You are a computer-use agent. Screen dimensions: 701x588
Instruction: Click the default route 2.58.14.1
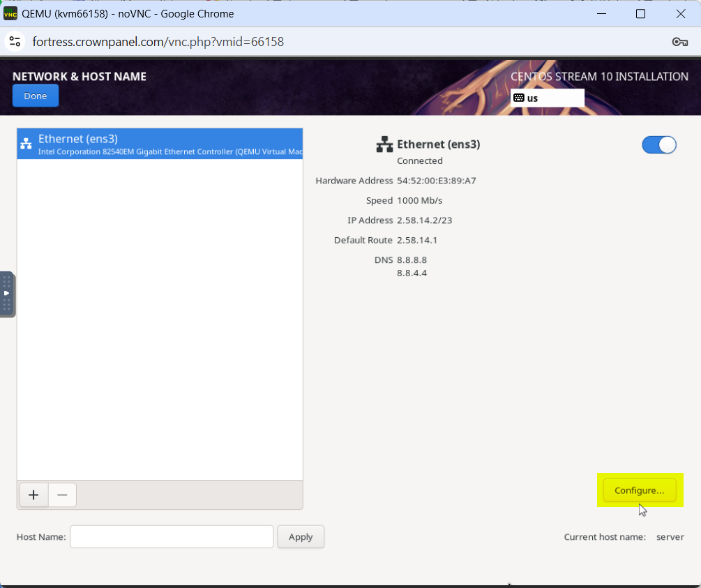[417, 240]
